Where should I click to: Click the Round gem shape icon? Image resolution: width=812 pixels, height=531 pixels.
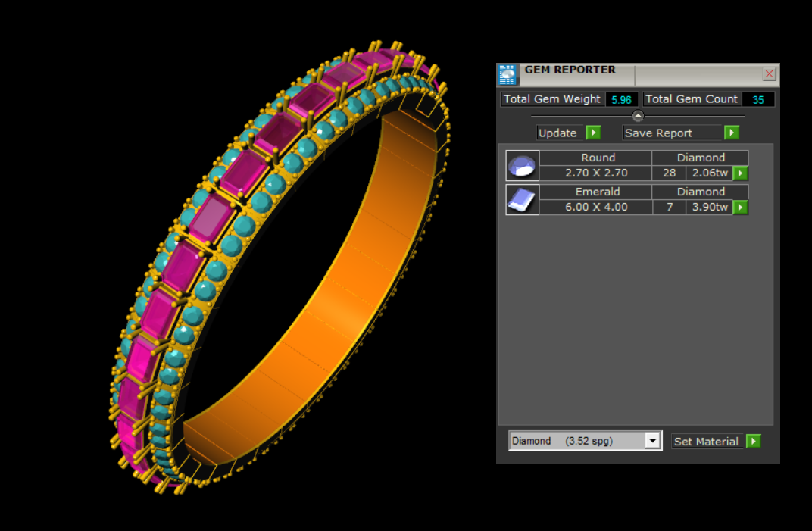(x=522, y=165)
